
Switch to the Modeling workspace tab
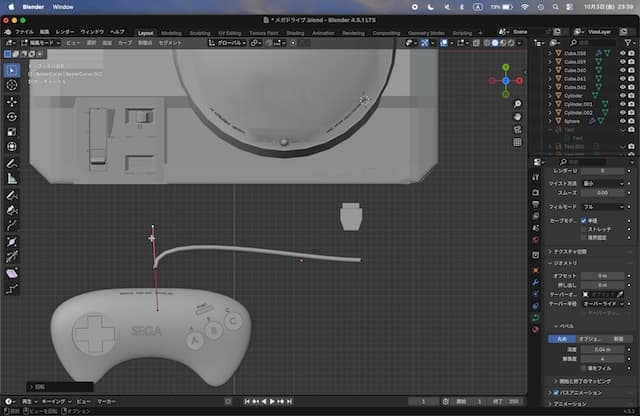click(x=171, y=32)
